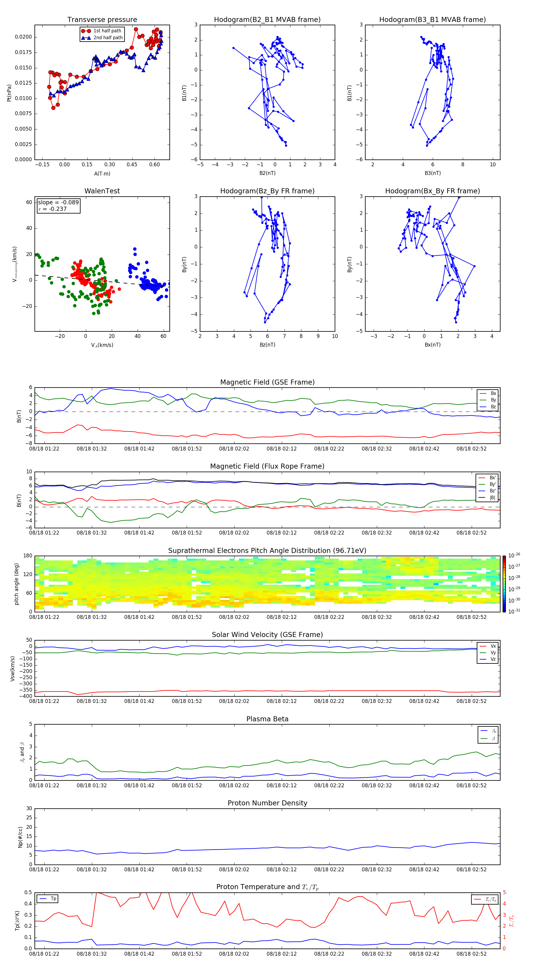Click 'Np(#/cc)' axis label
This screenshot has width=535, height=980.
click(x=20, y=837)
